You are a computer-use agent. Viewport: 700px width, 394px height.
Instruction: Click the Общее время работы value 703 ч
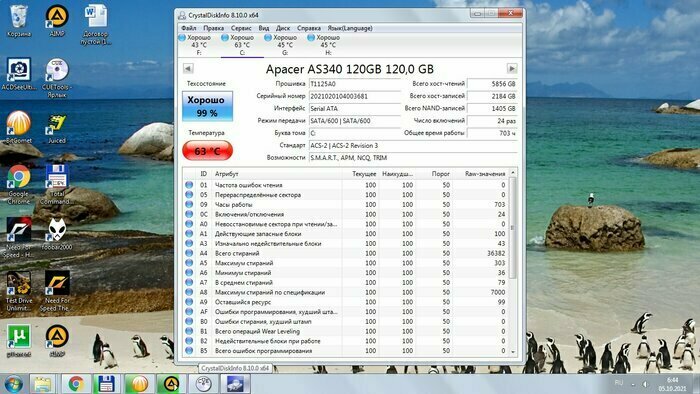[492, 133]
